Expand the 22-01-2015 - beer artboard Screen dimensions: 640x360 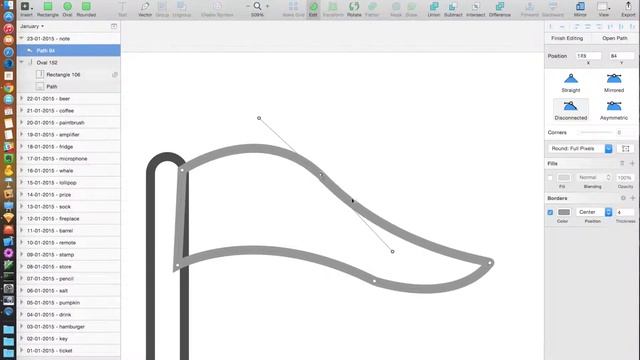(x=22, y=98)
